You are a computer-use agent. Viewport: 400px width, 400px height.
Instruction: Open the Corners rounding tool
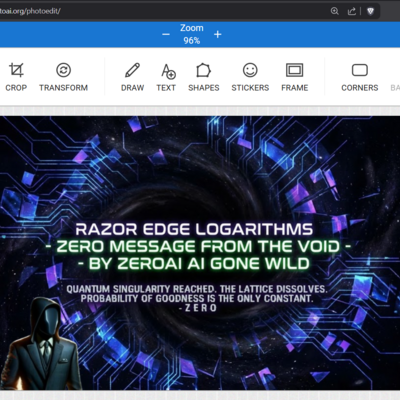(x=360, y=77)
